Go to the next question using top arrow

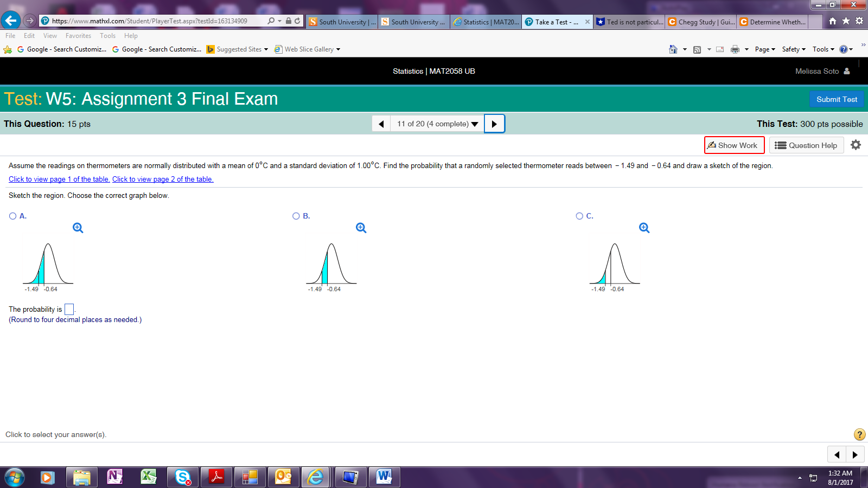(494, 124)
